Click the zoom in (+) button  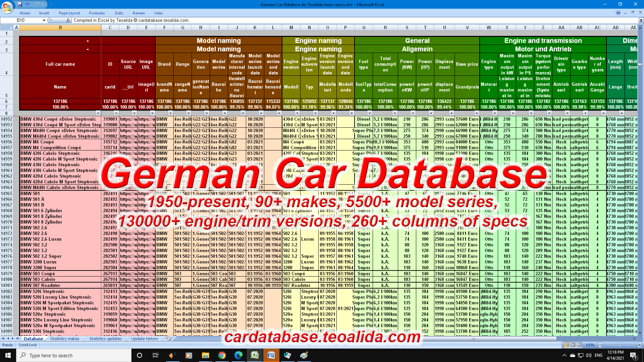[639, 345]
